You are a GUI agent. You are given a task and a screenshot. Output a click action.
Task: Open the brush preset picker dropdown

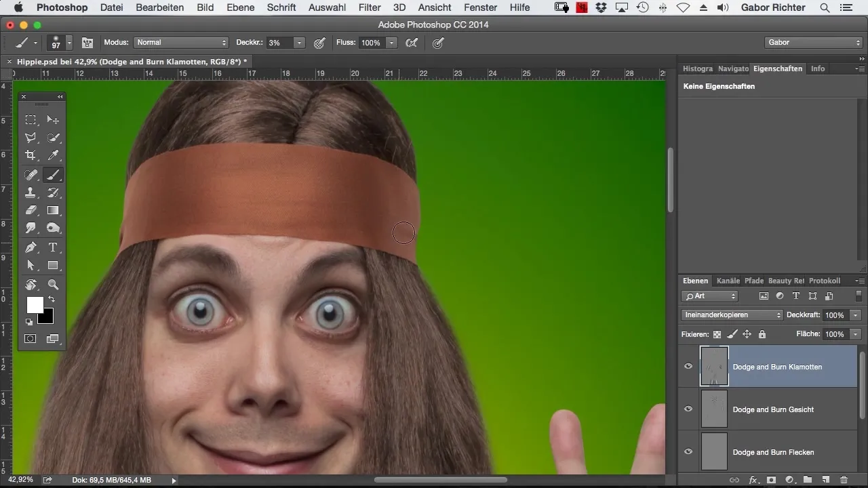(69, 43)
